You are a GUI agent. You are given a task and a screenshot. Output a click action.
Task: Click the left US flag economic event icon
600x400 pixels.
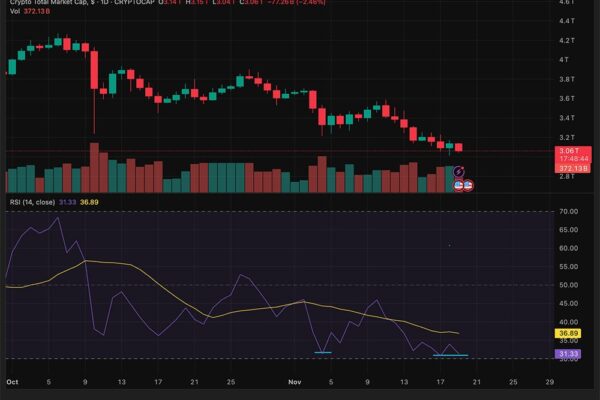(459, 185)
